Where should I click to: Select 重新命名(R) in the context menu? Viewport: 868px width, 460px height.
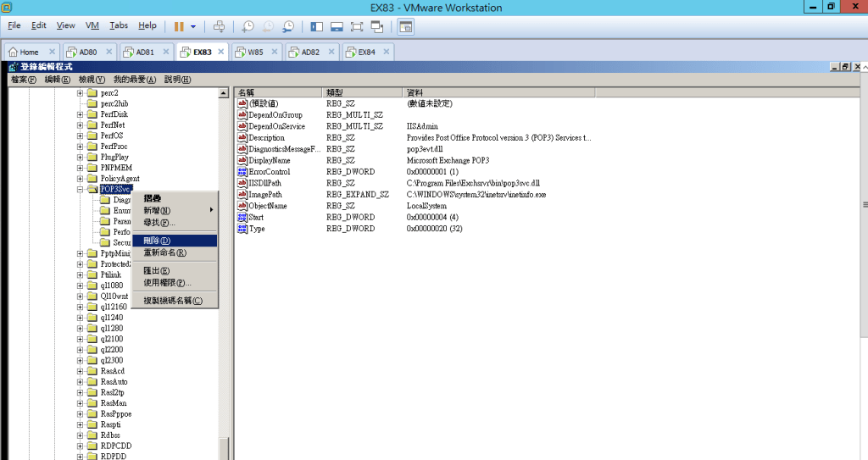click(x=164, y=252)
